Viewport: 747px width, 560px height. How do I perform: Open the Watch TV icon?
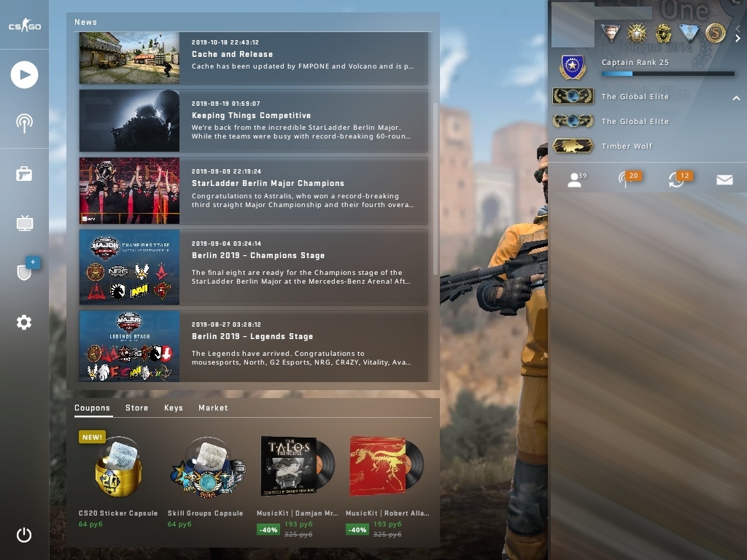(x=24, y=223)
